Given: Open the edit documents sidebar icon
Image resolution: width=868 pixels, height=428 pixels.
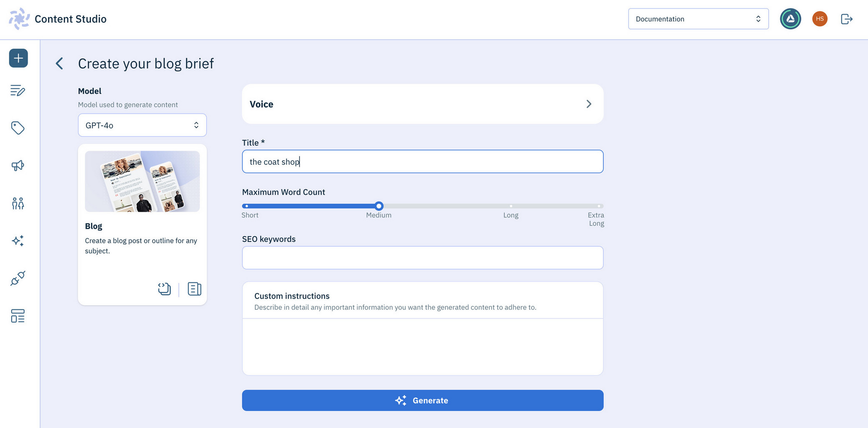Looking at the screenshot, I should 18,90.
